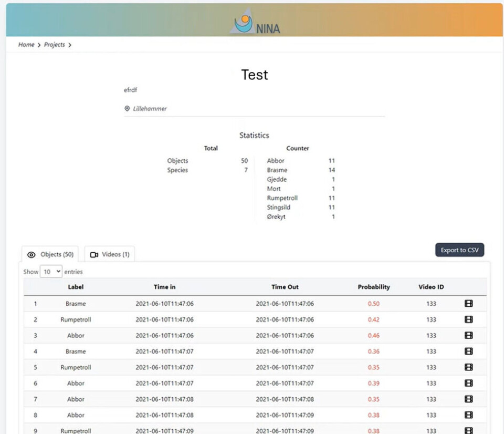Go to Home breadcrumb link

(26, 45)
